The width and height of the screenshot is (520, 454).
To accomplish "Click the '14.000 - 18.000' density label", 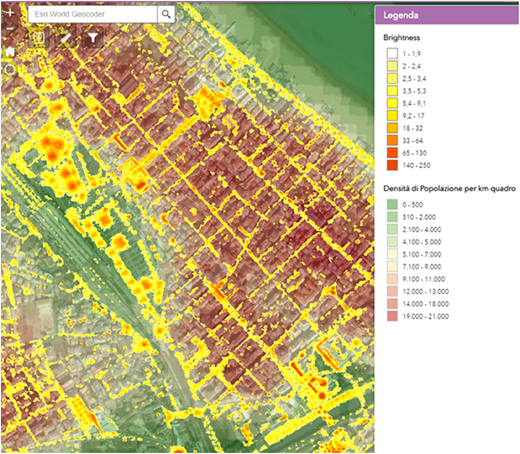I will (x=426, y=304).
